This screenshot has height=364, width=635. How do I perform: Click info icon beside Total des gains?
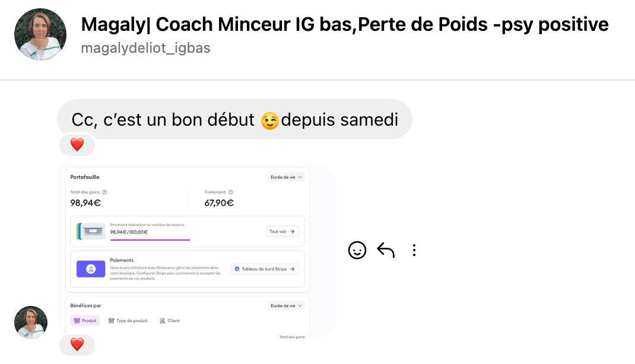(x=104, y=192)
